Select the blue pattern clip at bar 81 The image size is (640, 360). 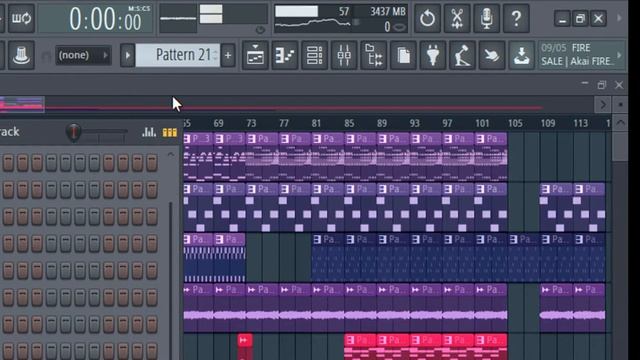328,258
